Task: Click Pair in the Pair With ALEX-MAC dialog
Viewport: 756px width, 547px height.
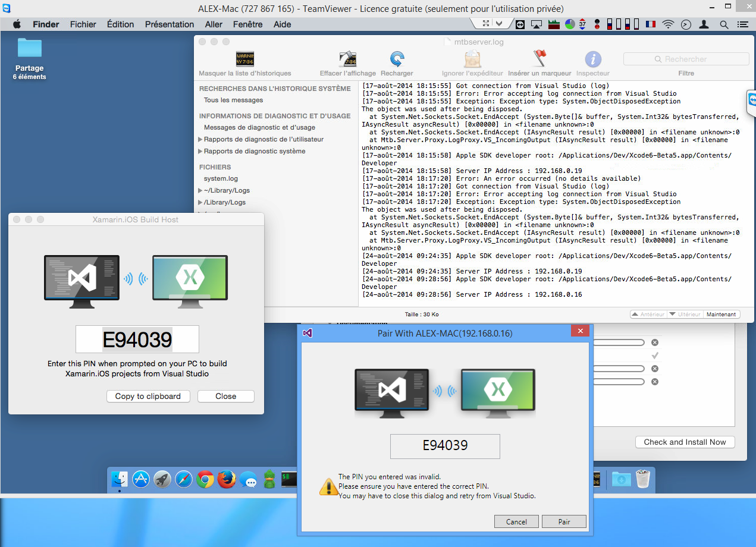Action: click(564, 521)
